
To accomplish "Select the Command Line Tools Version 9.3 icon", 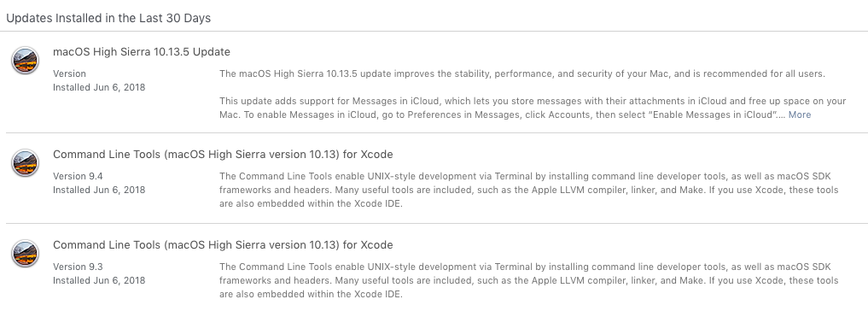I will [x=25, y=254].
